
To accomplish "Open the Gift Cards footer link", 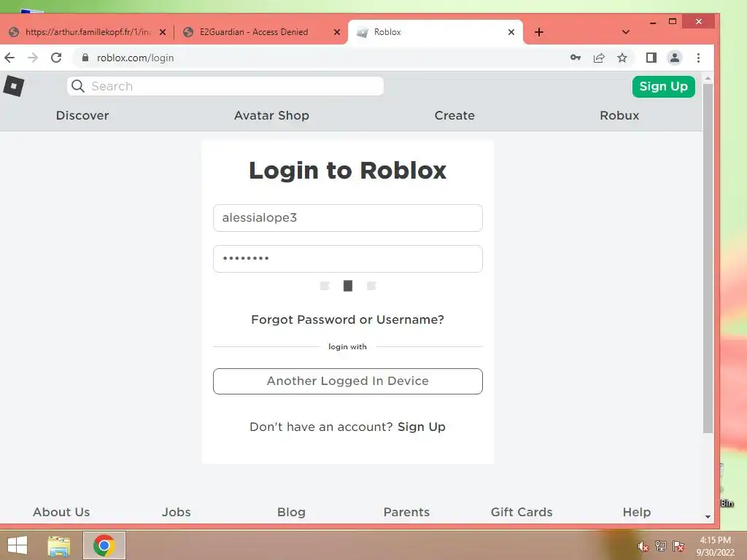I will pos(522,512).
